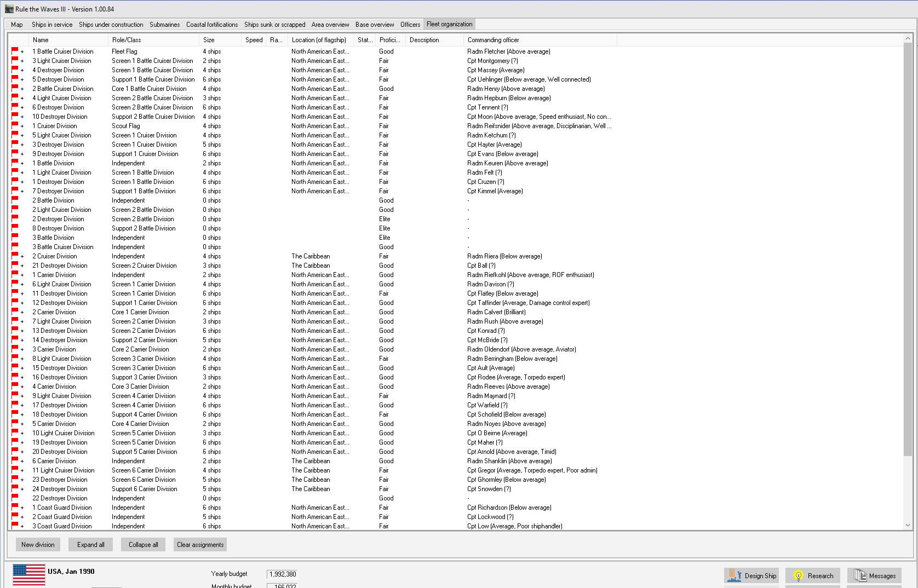Sort by the Role/Class column header
918x588 pixels.
[x=154, y=40]
